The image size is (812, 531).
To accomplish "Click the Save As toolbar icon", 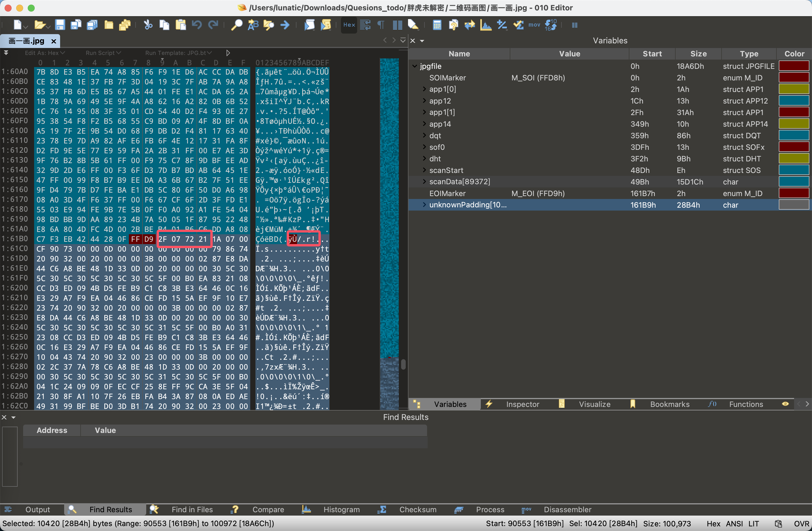I will coord(76,25).
